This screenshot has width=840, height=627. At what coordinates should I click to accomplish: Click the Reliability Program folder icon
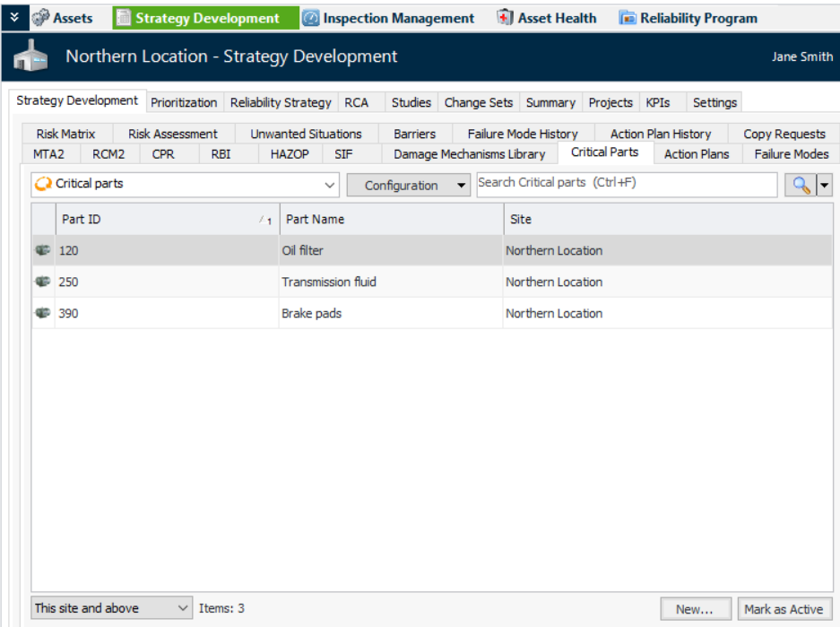628,18
